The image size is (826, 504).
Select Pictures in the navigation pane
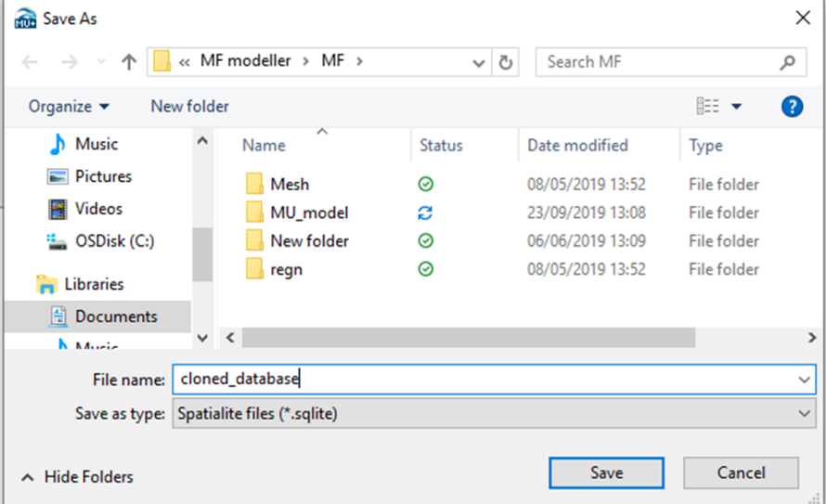103,176
